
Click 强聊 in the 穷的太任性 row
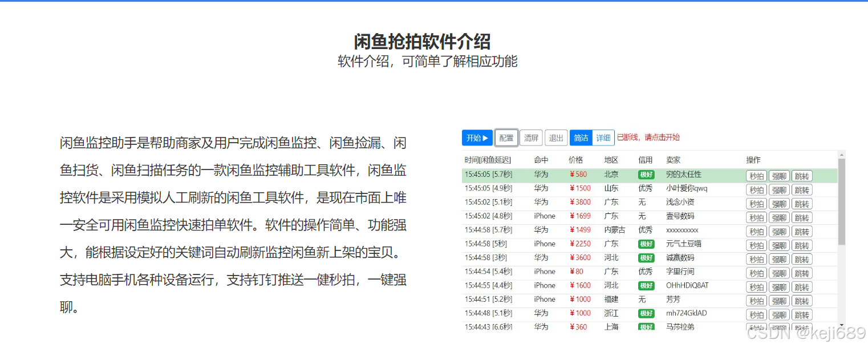pos(779,176)
